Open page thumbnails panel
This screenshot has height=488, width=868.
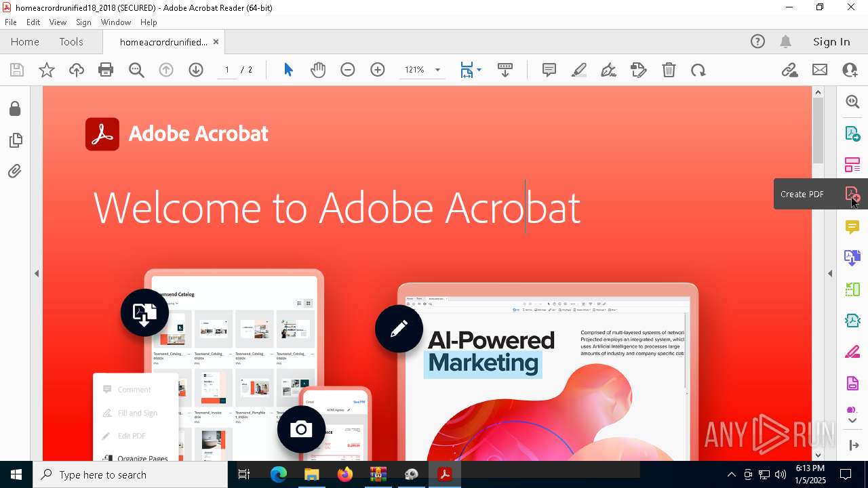[15, 140]
